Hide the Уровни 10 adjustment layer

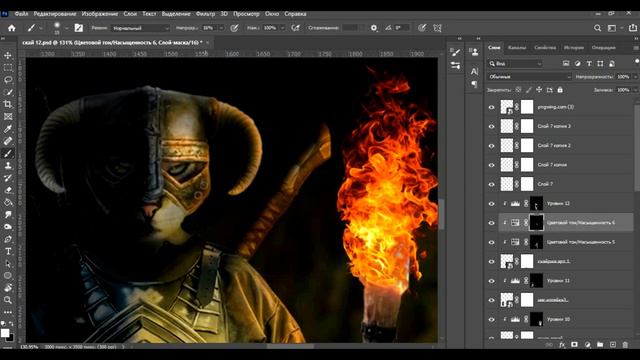pos(491,320)
